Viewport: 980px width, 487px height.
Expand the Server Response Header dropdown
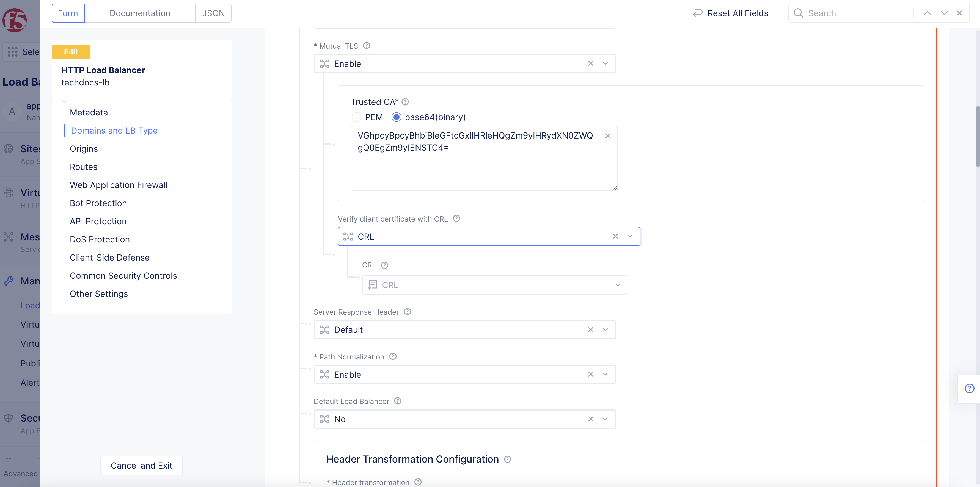point(605,330)
